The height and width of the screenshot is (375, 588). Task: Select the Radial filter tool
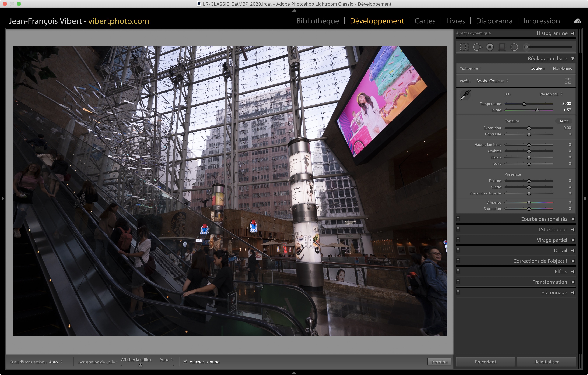514,47
